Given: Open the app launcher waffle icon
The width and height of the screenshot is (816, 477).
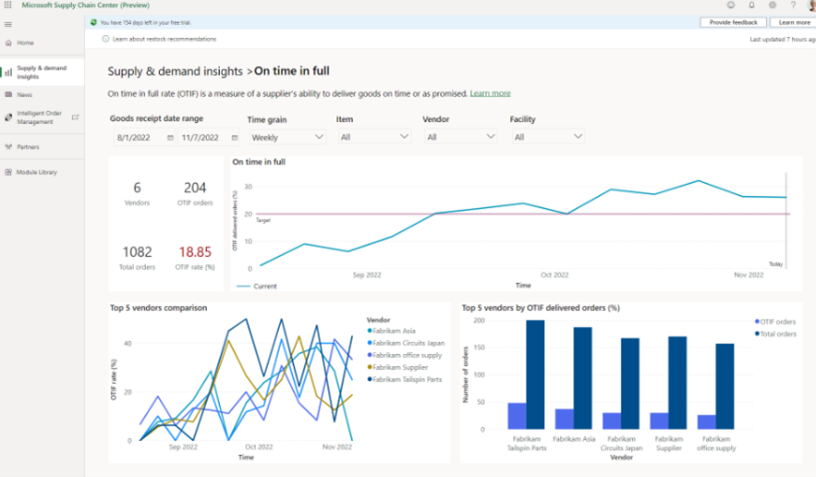Looking at the screenshot, I should click(x=9, y=5).
